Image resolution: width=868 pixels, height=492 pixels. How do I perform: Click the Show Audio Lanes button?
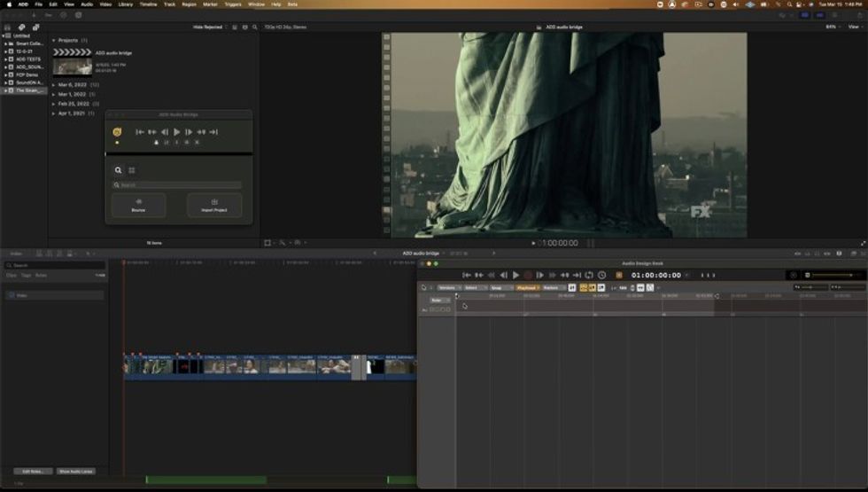pyautogui.click(x=76, y=472)
